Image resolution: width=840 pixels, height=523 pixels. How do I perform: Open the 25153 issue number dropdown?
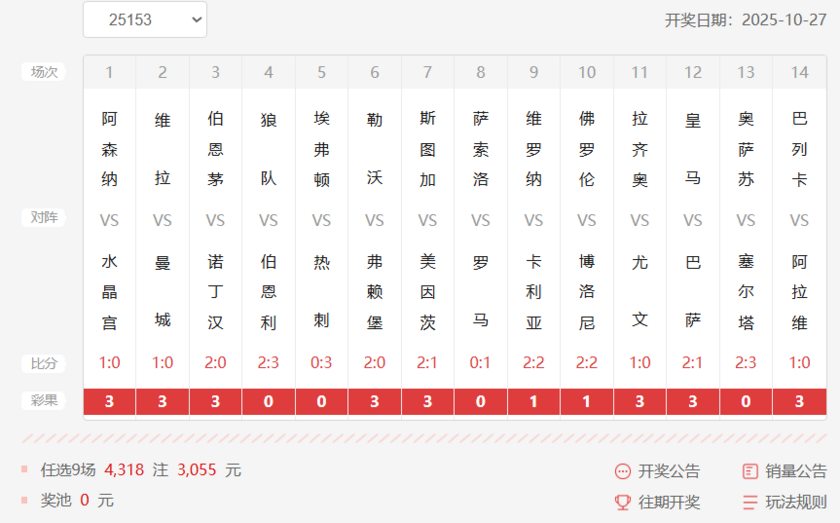click(x=144, y=20)
